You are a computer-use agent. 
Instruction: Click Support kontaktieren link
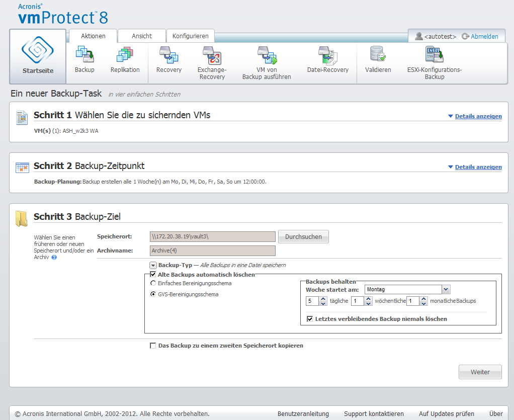pos(374,414)
